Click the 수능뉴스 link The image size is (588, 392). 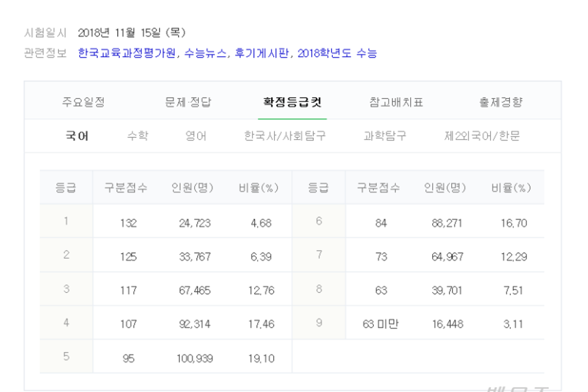[x=206, y=53]
